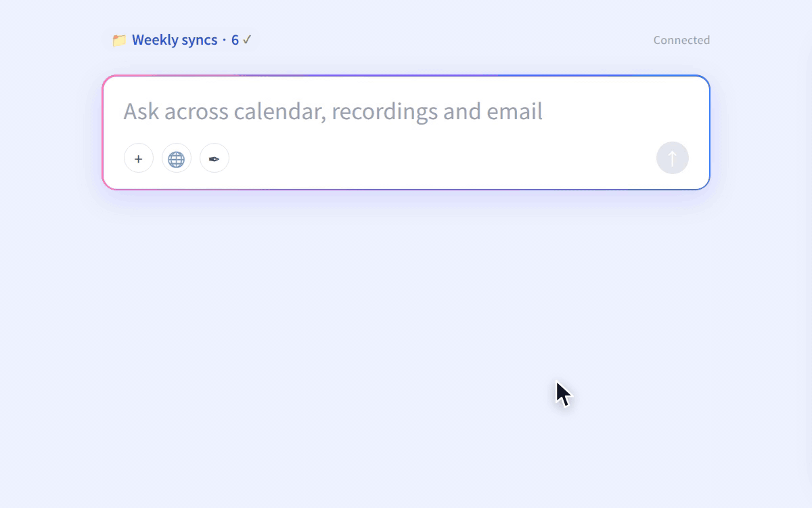Check the Connected status indicator
Viewport: 812px width, 508px height.
pos(681,40)
